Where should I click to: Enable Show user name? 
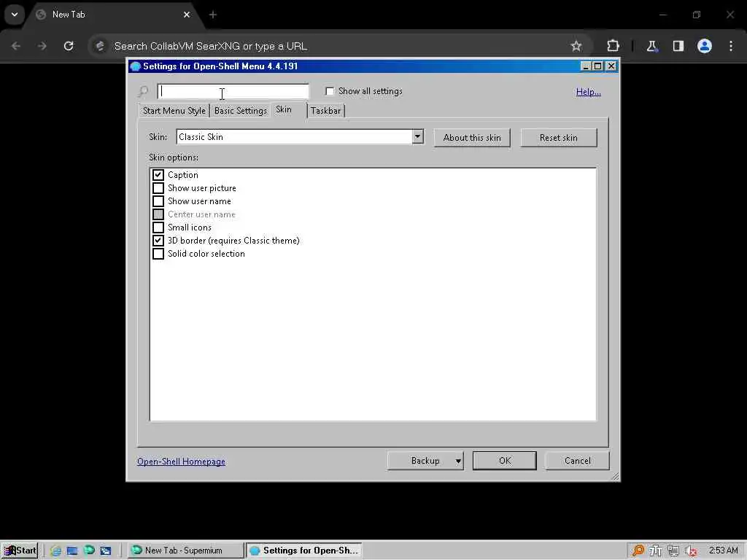(158, 201)
